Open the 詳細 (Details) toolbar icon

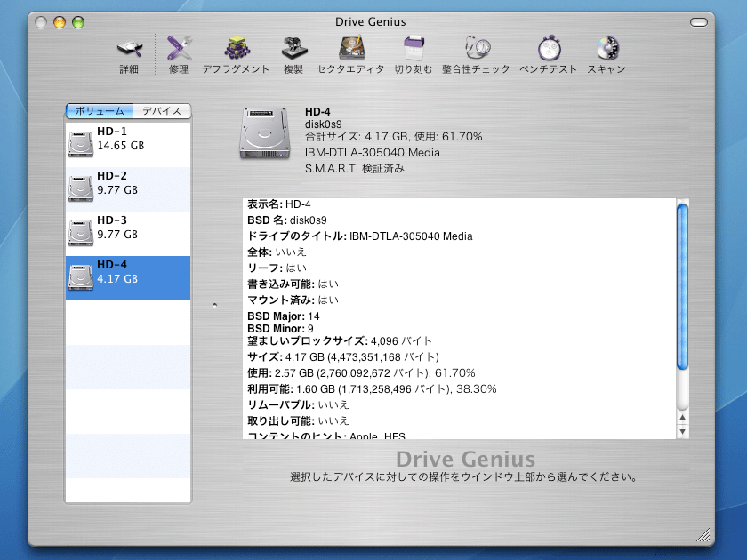[x=129, y=48]
